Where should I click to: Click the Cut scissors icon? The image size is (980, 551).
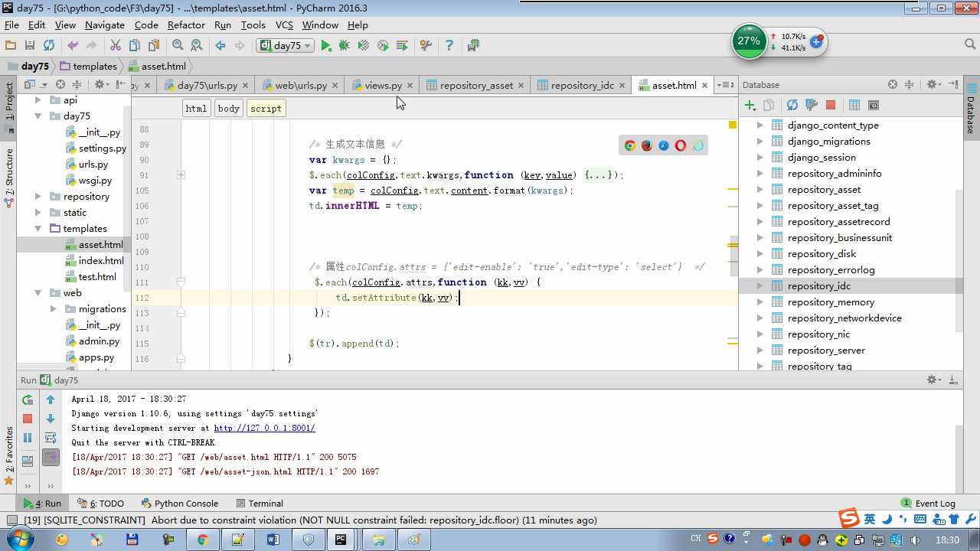pos(116,46)
